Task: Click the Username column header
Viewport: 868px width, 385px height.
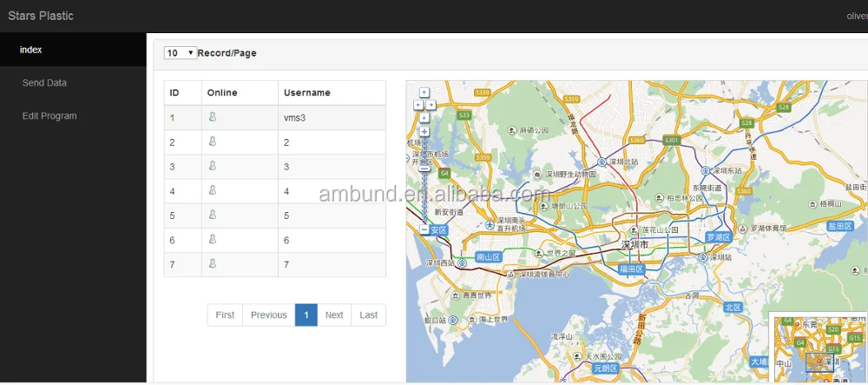Action: coord(332,92)
